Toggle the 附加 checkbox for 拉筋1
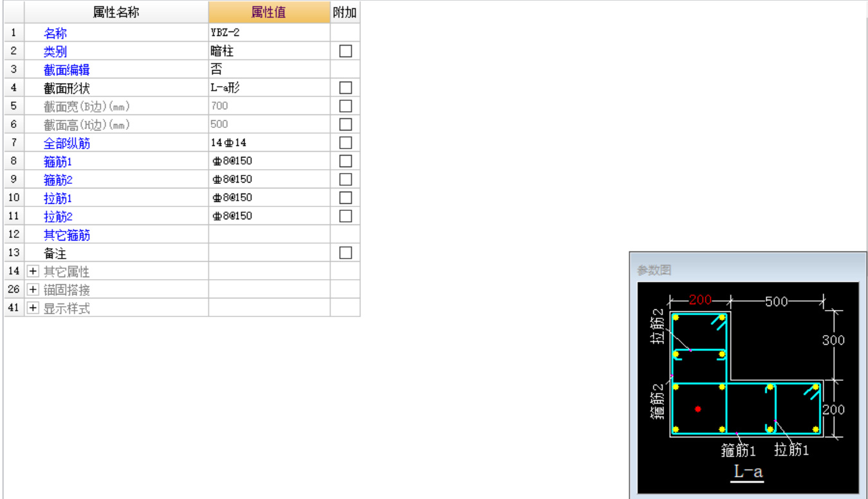Screen dimensions: 868x499 point(346,197)
